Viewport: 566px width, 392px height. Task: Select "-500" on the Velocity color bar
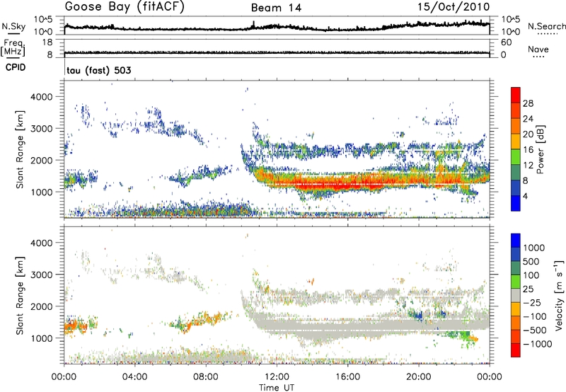[535, 330]
